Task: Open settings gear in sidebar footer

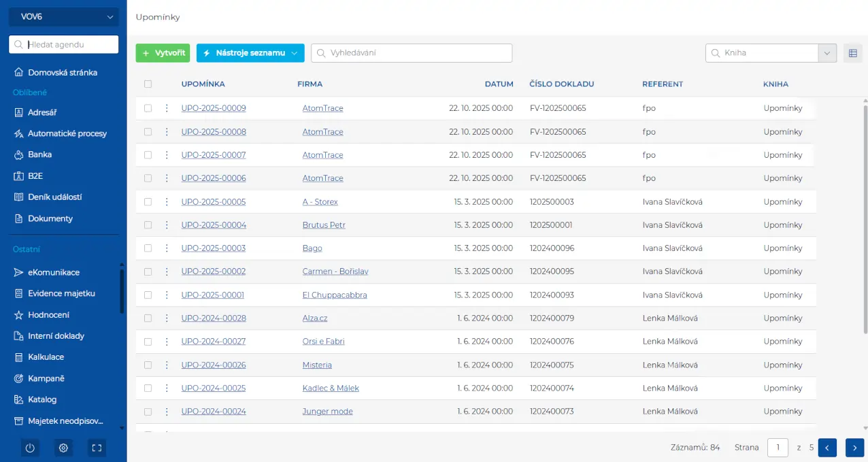Action: click(63, 448)
